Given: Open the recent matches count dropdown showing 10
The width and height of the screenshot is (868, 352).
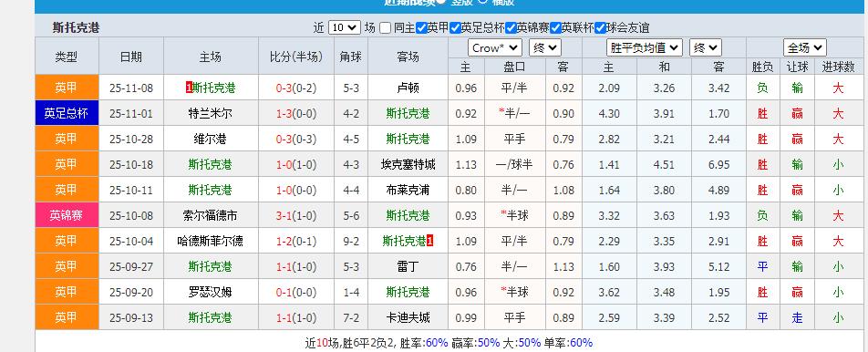Looking at the screenshot, I should point(345,27).
